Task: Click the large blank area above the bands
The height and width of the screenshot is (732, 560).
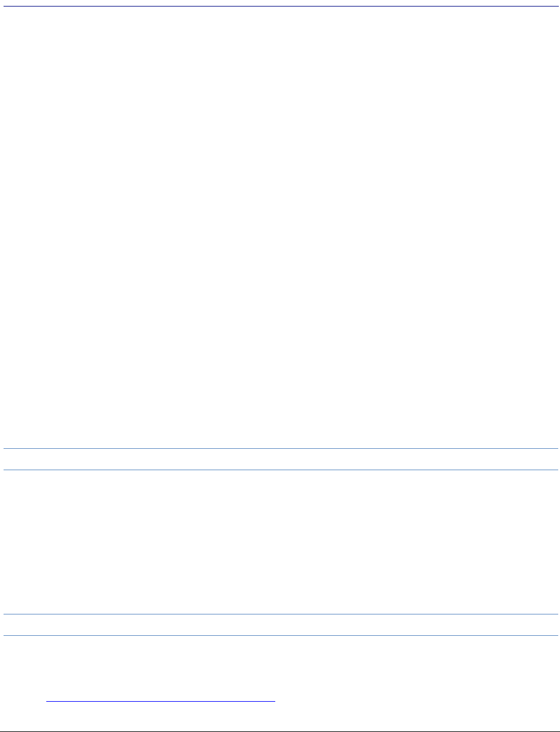Action: [x=280, y=227]
